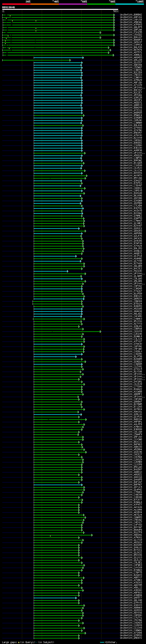Viewport: 146px width, 644px height.
Task: Select hit label UniRef100_Q1IF14
Action: pyautogui.click(x=131, y=256)
